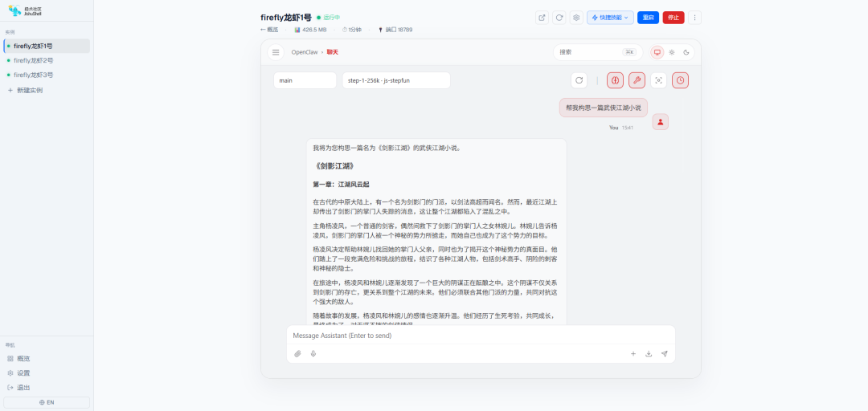Image resolution: width=868 pixels, height=411 pixels.
Task: Type in the Message Assistant input box
Action: [x=481, y=336]
